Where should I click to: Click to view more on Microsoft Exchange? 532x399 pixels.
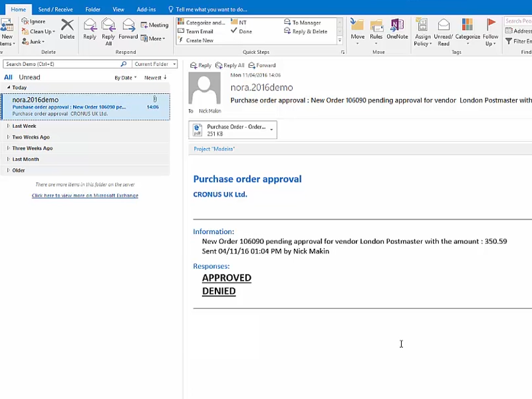pos(85,196)
